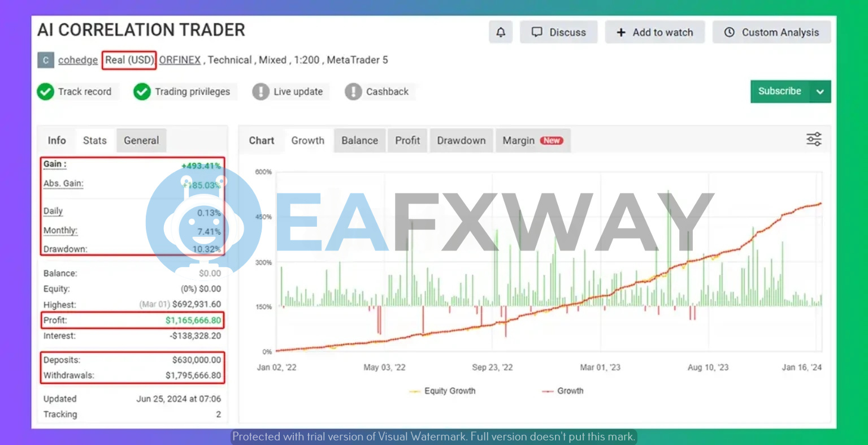
Task: Switch to the Stats tab
Action: (94, 140)
